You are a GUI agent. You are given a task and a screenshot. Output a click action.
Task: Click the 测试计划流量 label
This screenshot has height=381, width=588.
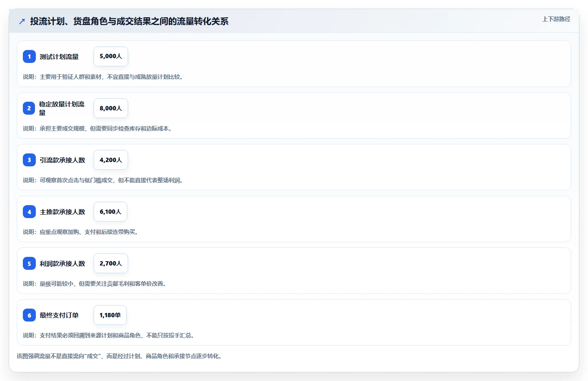tap(59, 56)
